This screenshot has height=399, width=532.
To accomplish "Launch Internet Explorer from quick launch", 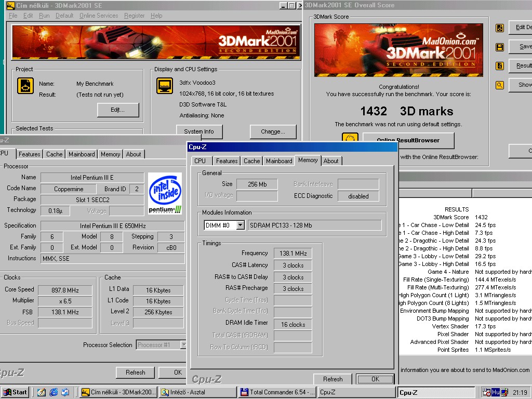I will 54,392.
